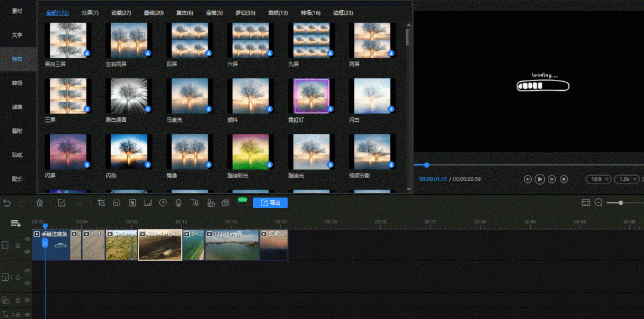Click the mosaic tool icon
Screen dimensions: 644x319
(133, 203)
